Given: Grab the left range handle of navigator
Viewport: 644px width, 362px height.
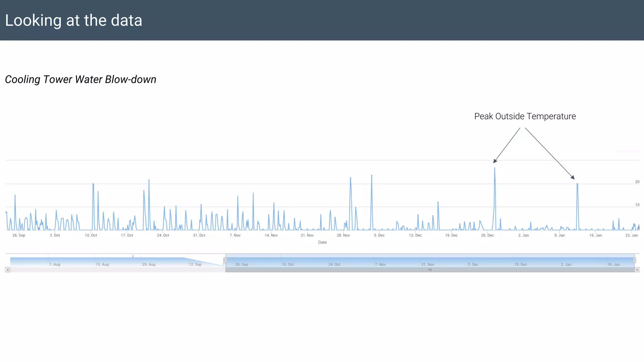Looking at the screenshot, I should (x=225, y=260).
